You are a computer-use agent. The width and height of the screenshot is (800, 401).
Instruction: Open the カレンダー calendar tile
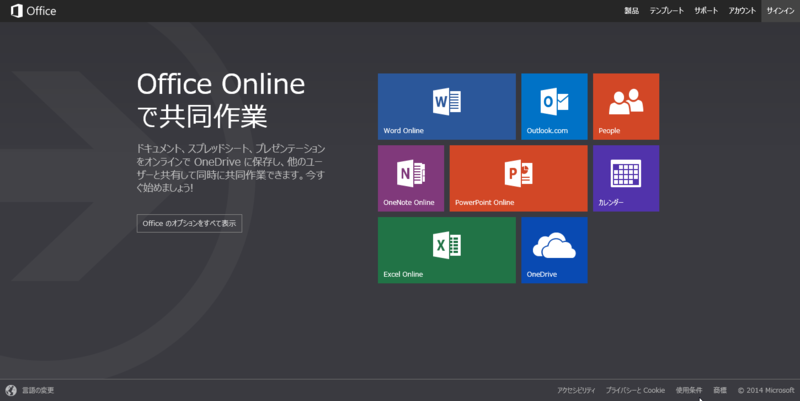point(626,179)
